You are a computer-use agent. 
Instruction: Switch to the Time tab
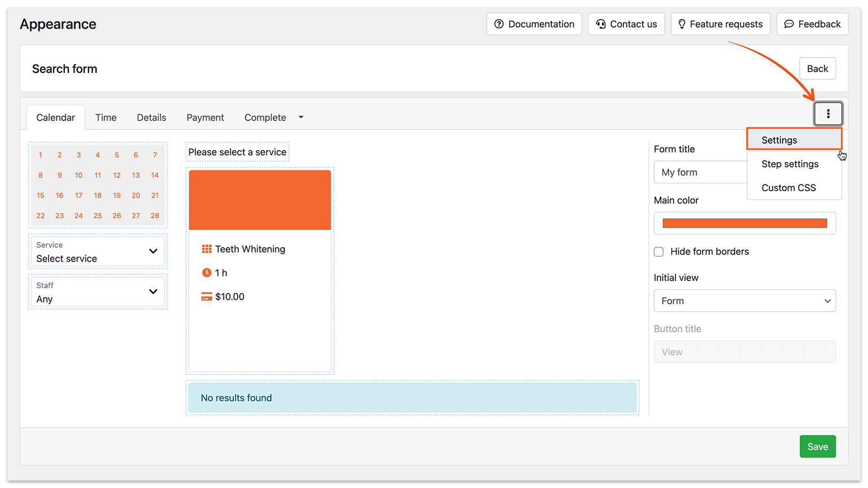(106, 117)
